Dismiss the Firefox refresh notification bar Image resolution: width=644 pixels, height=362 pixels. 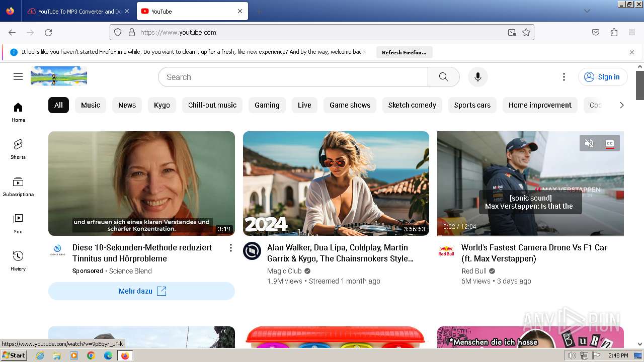(632, 52)
